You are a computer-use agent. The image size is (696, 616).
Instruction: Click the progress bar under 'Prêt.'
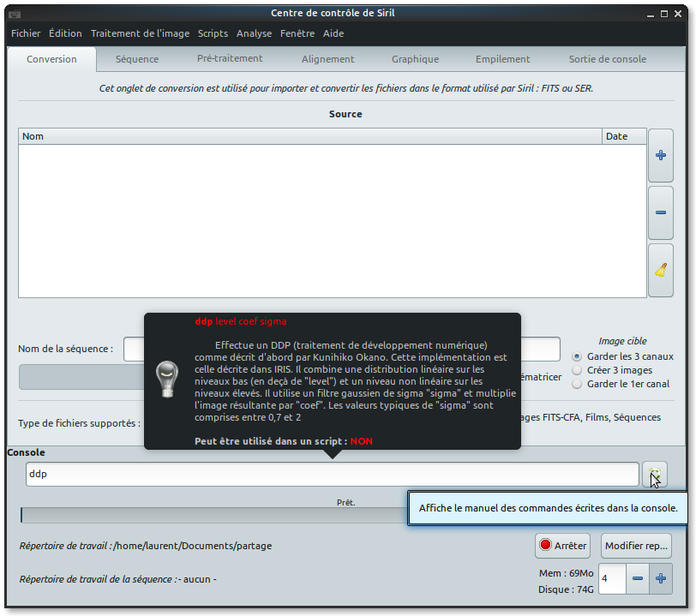tap(213, 515)
